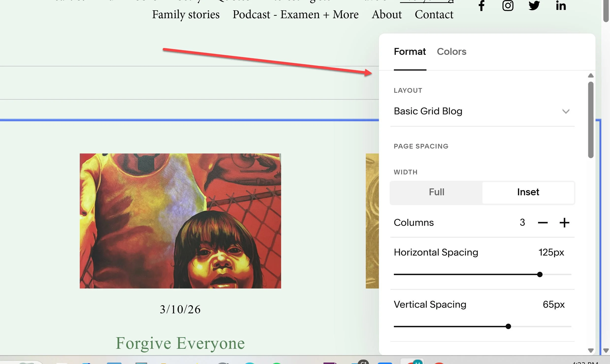Open the Forgive Everyone blog post image
610x364 pixels.
point(180,221)
